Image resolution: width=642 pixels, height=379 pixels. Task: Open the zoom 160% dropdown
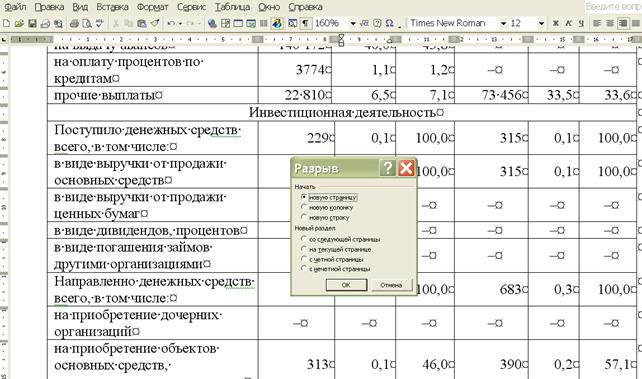[x=353, y=24]
